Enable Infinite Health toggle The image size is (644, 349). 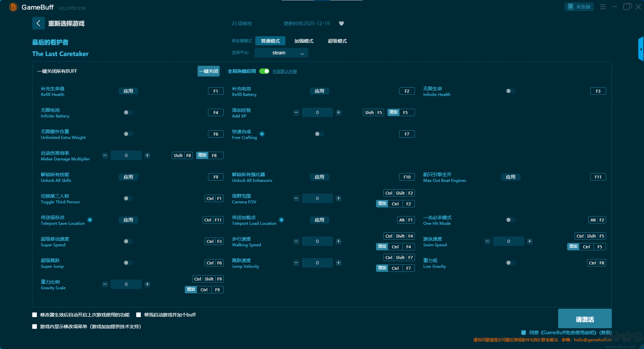(511, 91)
